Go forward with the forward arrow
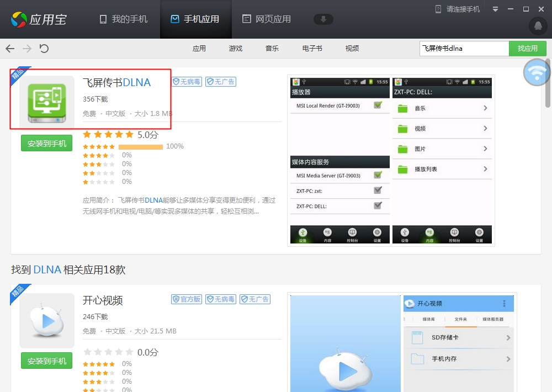Viewport: 552px width, 392px height. pyautogui.click(x=26, y=48)
